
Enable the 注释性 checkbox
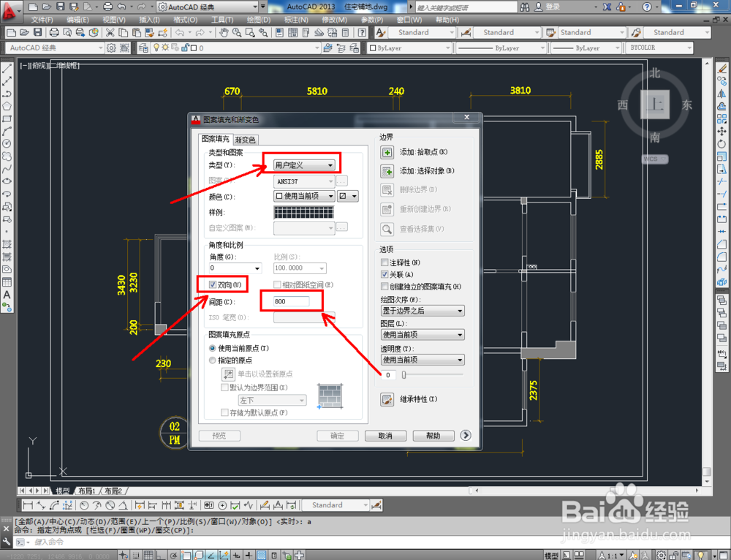385,262
